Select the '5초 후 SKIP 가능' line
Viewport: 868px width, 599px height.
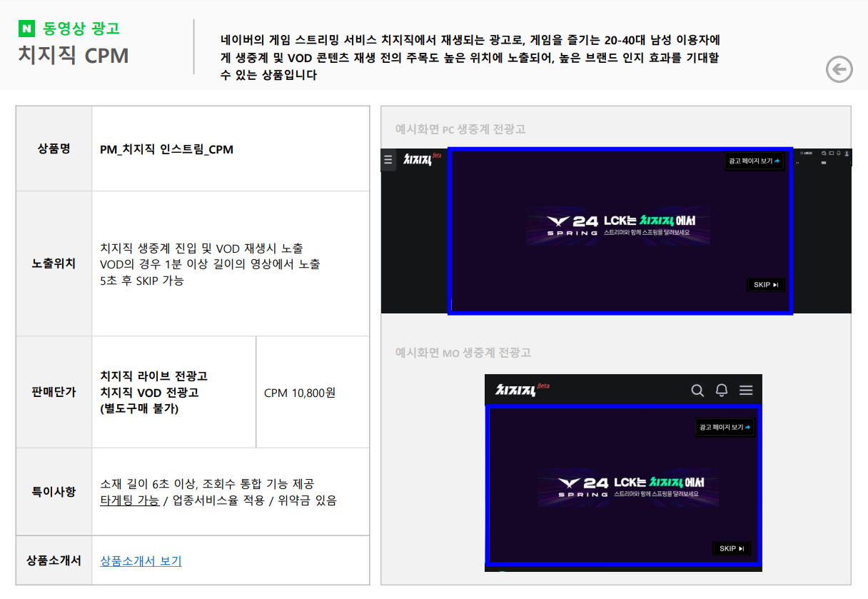point(142,281)
